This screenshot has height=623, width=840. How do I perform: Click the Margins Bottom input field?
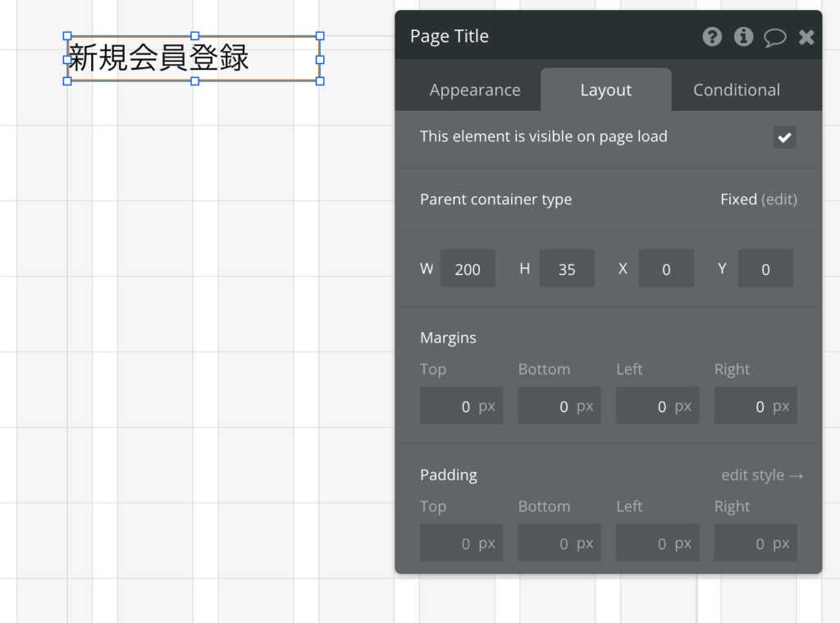click(559, 405)
